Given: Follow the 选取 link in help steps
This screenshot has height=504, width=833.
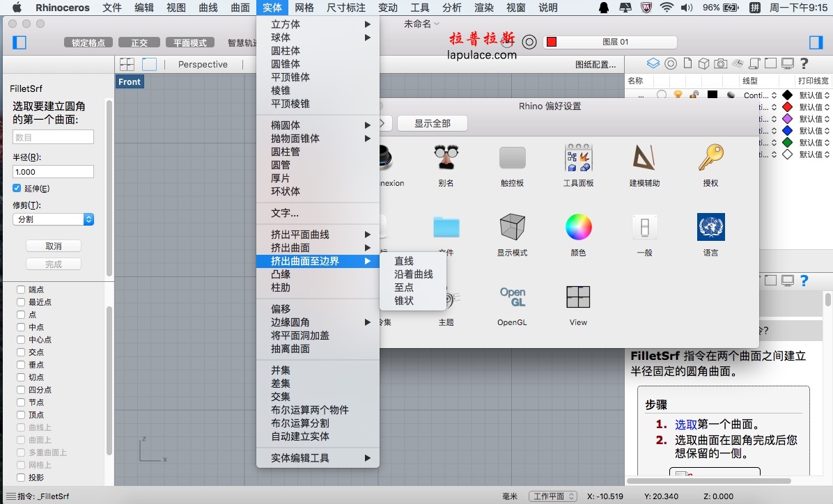Looking at the screenshot, I should click(685, 425).
